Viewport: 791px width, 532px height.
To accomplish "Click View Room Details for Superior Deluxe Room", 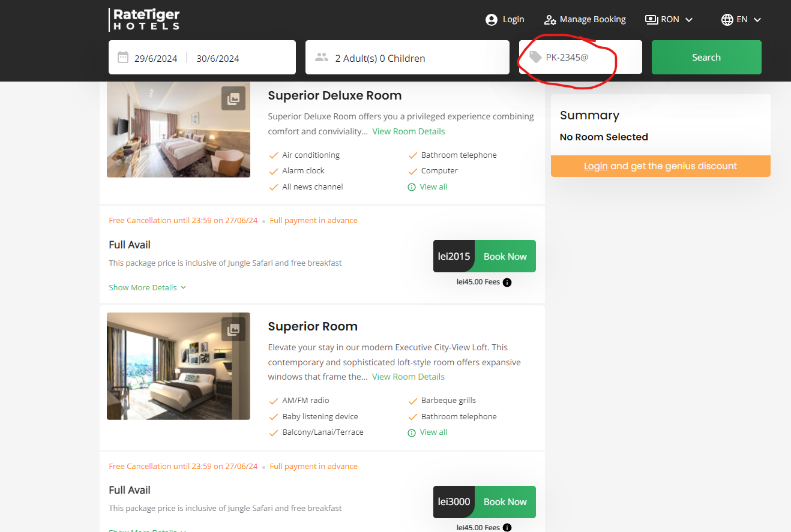I will pos(408,131).
